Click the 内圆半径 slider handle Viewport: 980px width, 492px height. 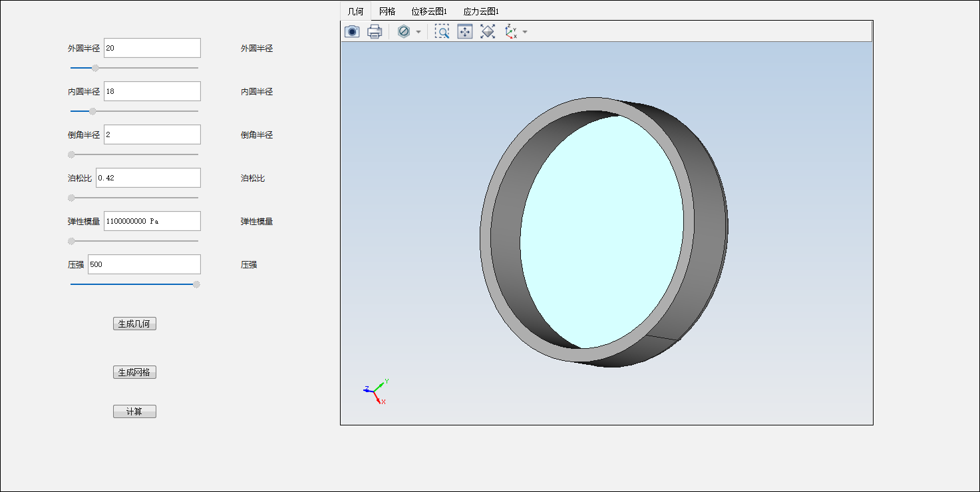point(92,111)
